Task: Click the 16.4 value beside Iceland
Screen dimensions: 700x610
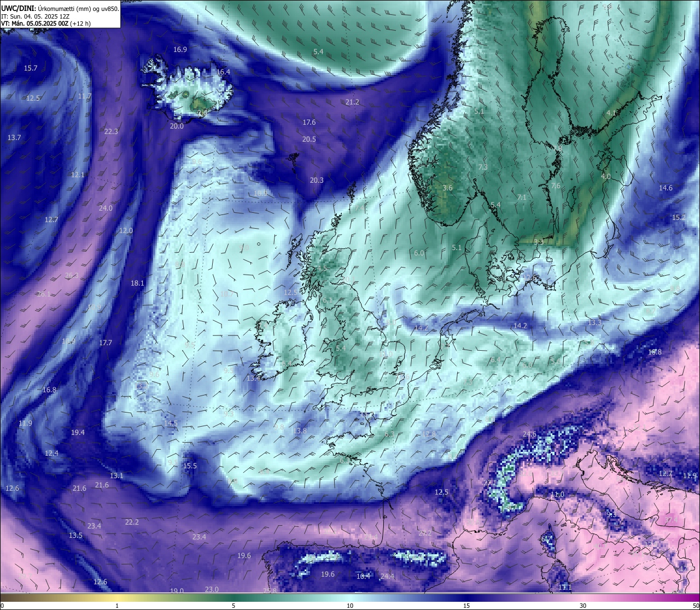Action: pos(223,72)
